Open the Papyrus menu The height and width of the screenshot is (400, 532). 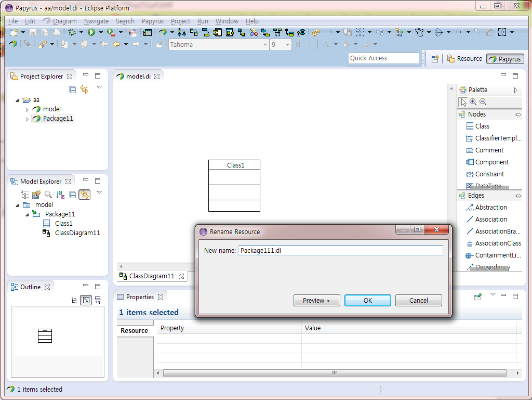click(153, 21)
